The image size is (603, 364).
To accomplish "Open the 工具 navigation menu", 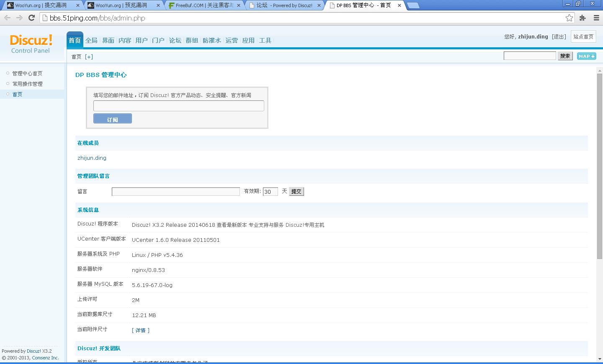I will point(265,40).
